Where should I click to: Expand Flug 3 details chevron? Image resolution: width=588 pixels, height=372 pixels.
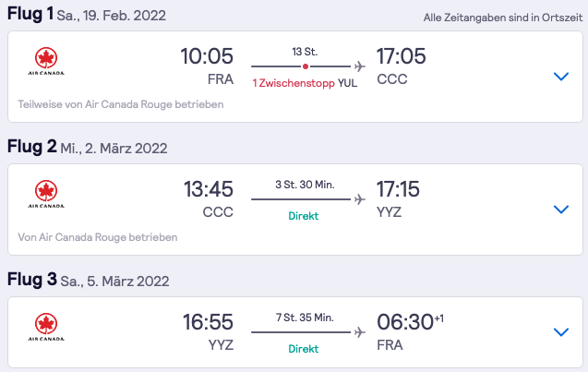coord(561,332)
